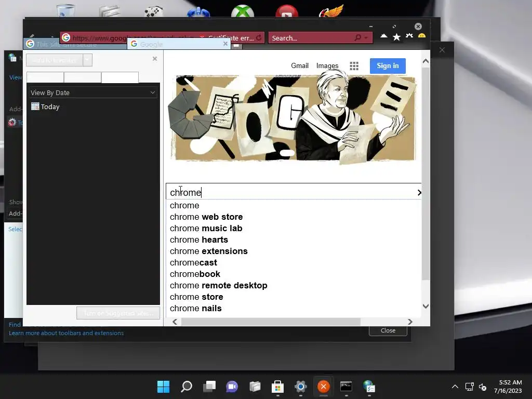Click the Today calendar icon

35,106
